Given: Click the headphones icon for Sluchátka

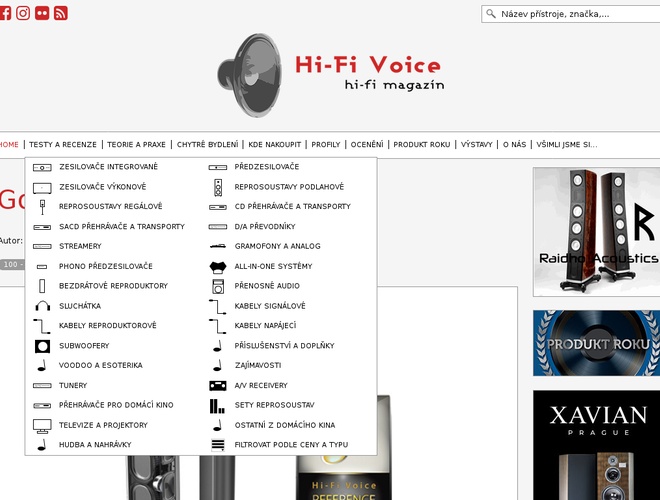Looking at the screenshot, I should [42, 306].
